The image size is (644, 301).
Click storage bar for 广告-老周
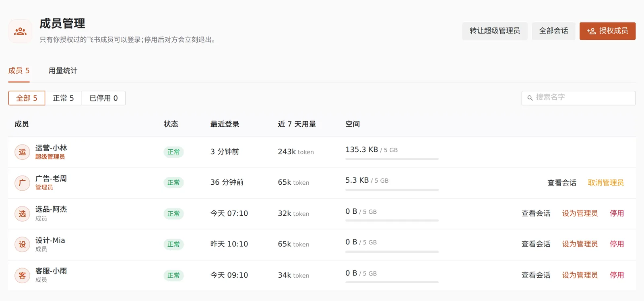click(392, 190)
